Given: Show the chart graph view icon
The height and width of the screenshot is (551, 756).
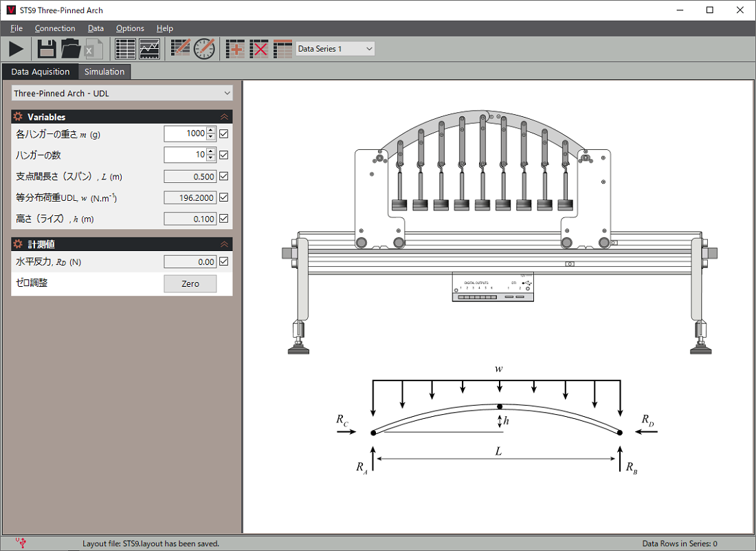Looking at the screenshot, I should click(149, 49).
